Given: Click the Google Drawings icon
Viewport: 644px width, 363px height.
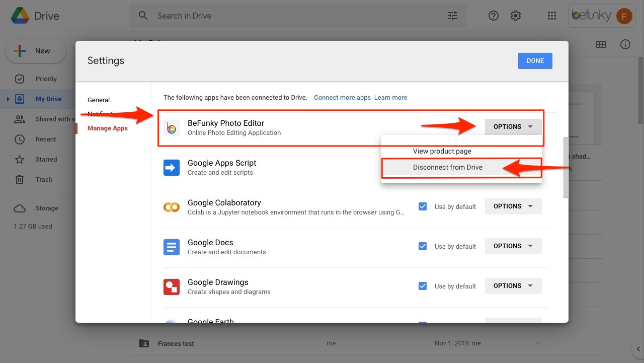Looking at the screenshot, I should click(x=172, y=287).
